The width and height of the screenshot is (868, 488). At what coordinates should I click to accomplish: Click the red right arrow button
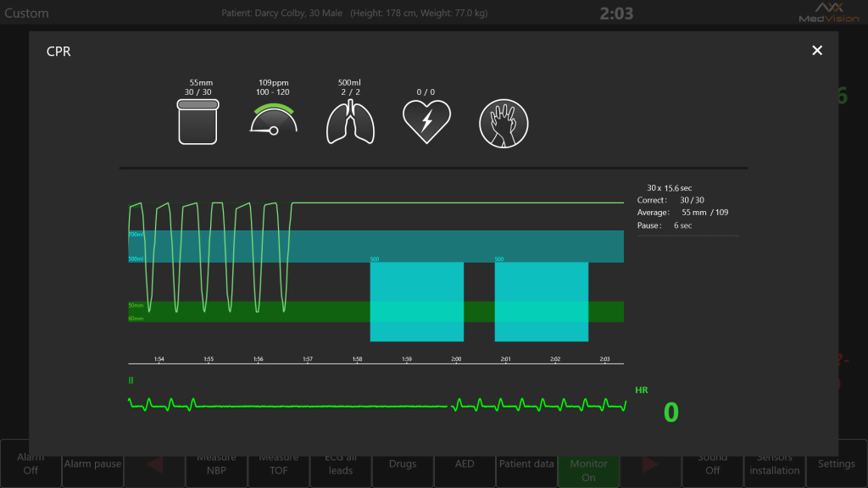pyautogui.click(x=650, y=463)
